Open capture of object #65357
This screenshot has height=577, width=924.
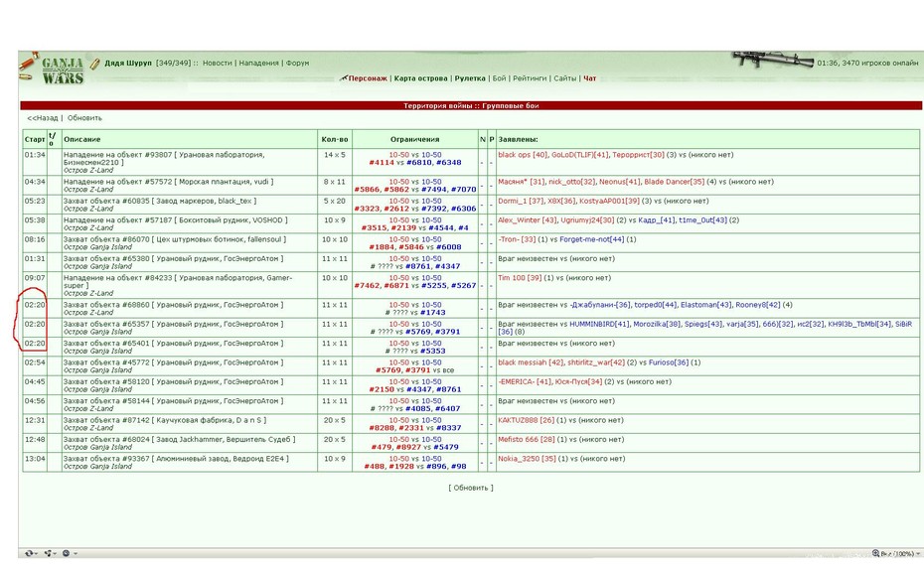(173, 324)
